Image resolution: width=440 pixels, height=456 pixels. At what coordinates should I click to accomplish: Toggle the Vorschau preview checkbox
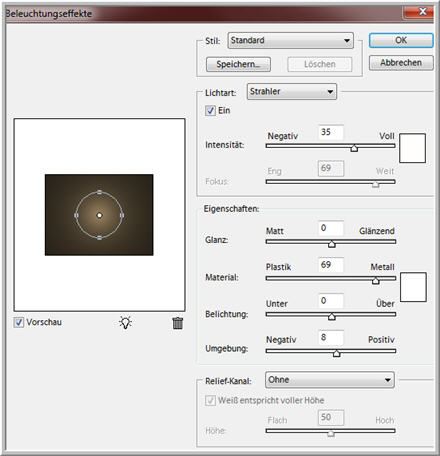19,322
